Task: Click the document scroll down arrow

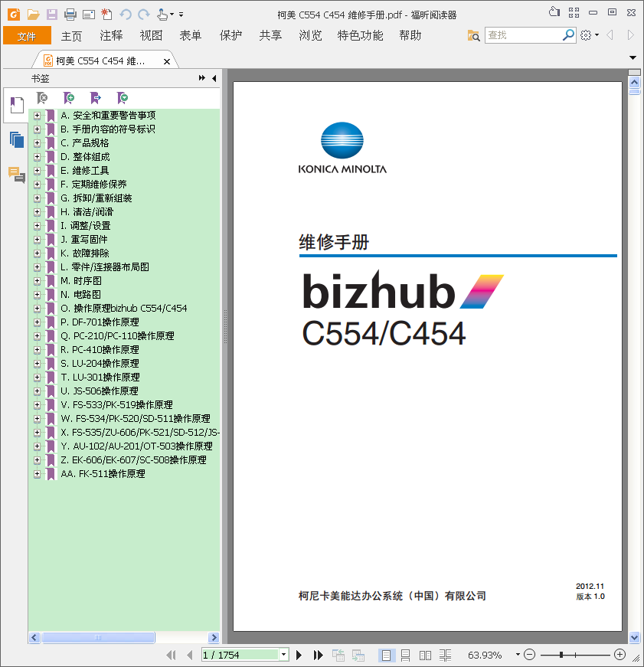Action: [x=634, y=637]
